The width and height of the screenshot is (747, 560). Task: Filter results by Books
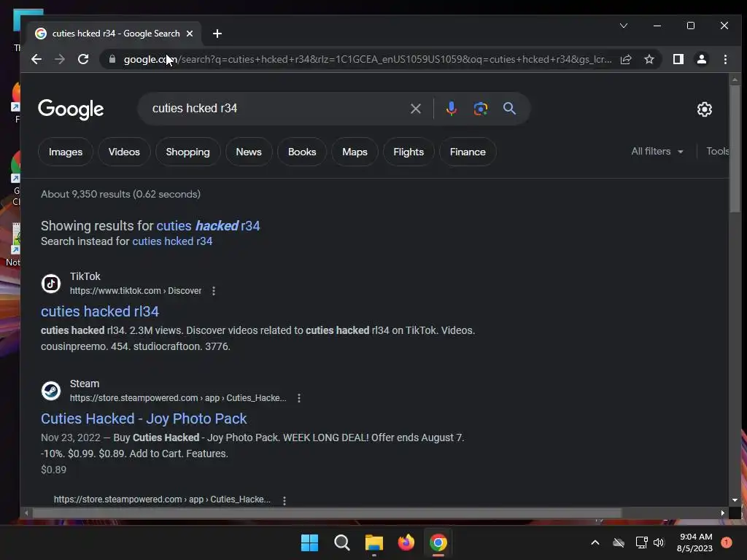tap(302, 152)
